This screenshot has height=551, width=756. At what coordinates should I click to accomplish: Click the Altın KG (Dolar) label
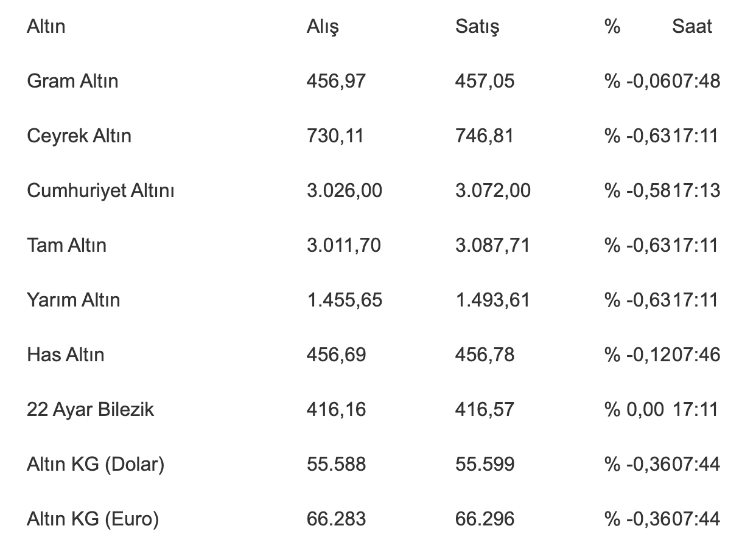96,464
